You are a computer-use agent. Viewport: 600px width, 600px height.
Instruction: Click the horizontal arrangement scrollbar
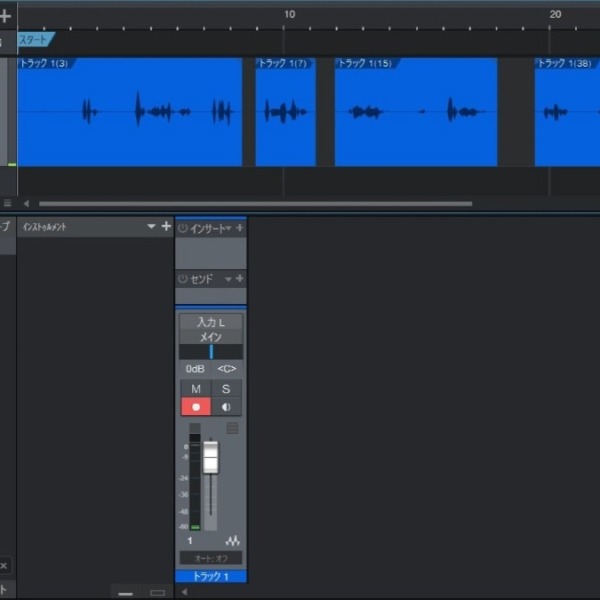pos(255,204)
